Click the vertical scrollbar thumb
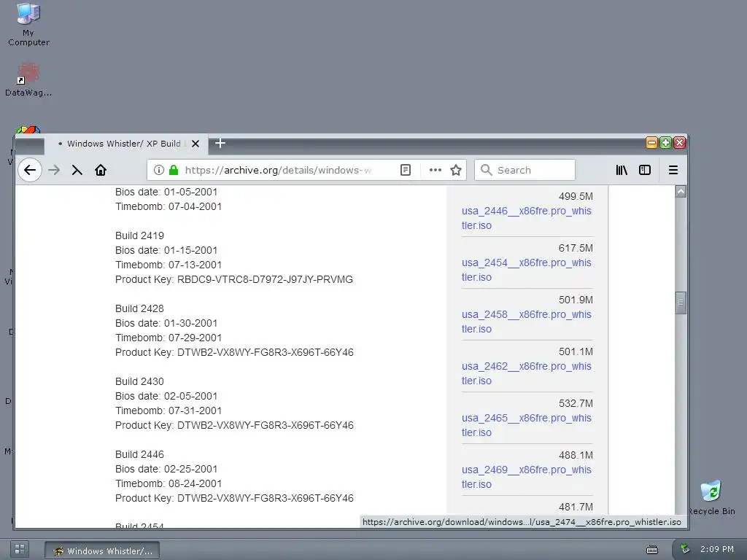This screenshot has height=560, width=747. [x=681, y=303]
